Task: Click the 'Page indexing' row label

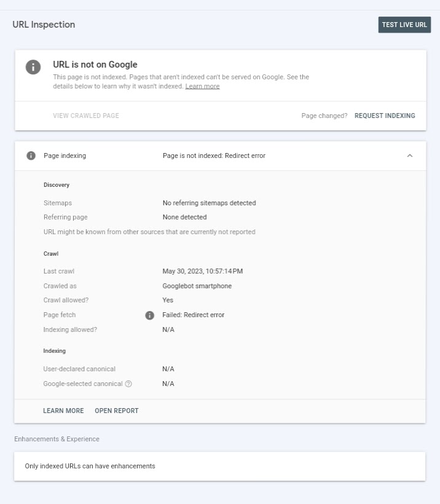Action: 65,156
